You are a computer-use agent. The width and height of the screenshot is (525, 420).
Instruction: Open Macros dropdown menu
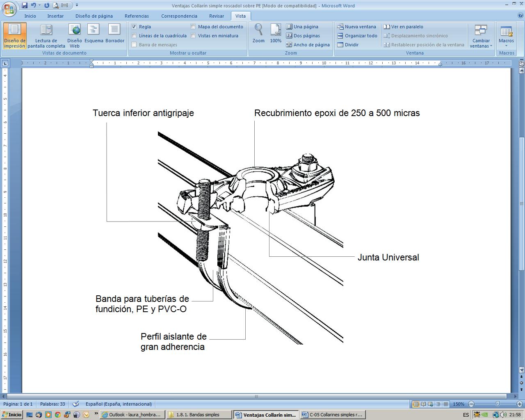[x=506, y=36]
